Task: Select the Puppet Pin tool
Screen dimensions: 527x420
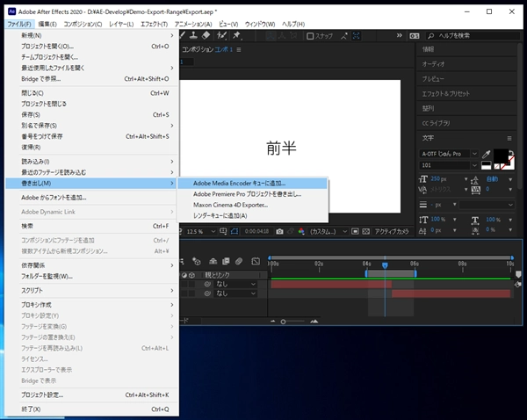Action: tap(236, 35)
